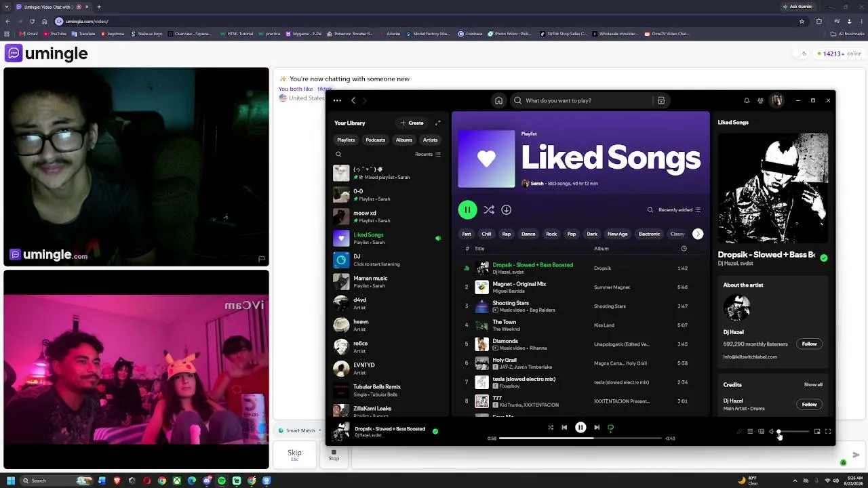Open the Queue panel
The height and width of the screenshot is (488, 868).
coord(750,432)
